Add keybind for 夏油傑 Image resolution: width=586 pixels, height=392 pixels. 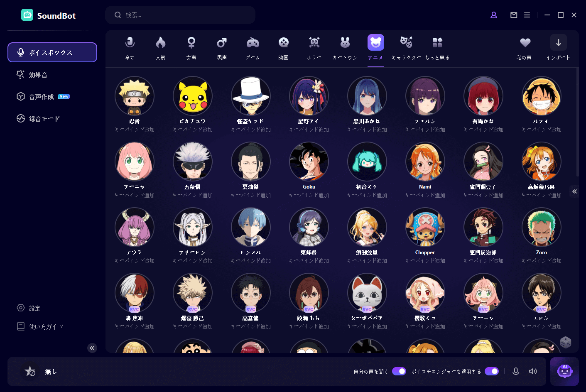(251, 195)
